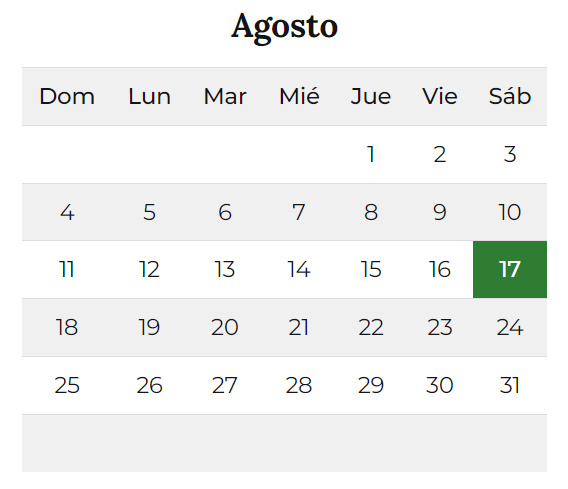This screenshot has height=489, width=568.
Task: Select day 30 under Vie
Action: click(440, 385)
